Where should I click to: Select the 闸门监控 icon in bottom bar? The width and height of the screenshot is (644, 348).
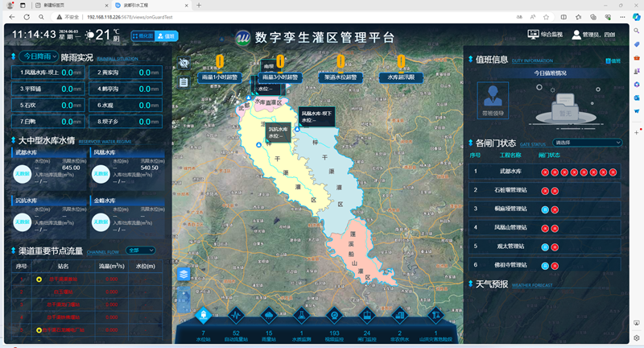tap(367, 316)
